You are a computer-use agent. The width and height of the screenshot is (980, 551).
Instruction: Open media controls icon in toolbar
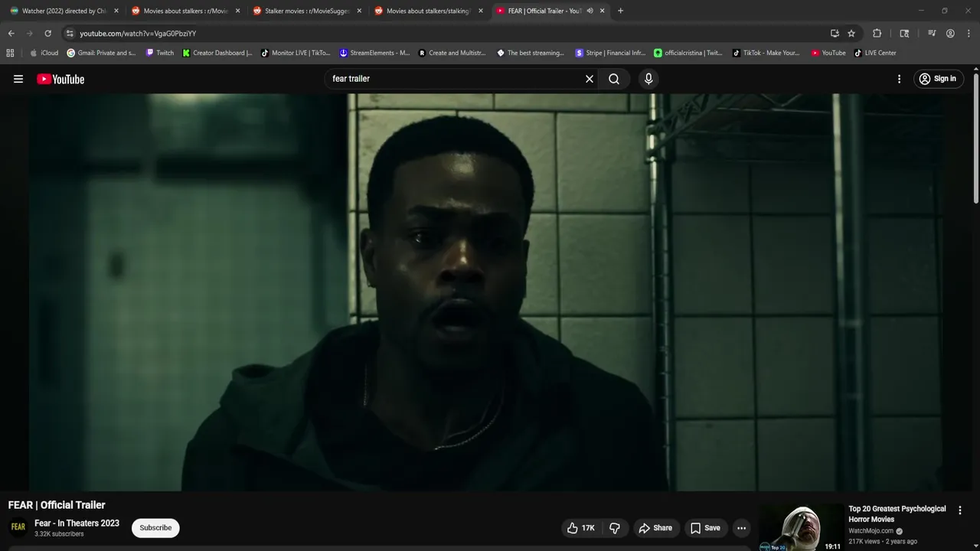(932, 34)
